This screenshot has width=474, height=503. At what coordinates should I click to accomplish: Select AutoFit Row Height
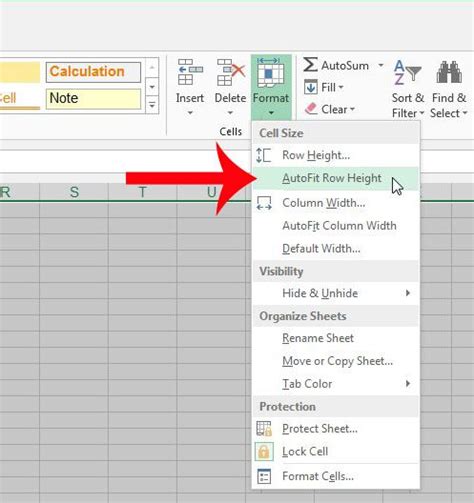click(x=335, y=178)
